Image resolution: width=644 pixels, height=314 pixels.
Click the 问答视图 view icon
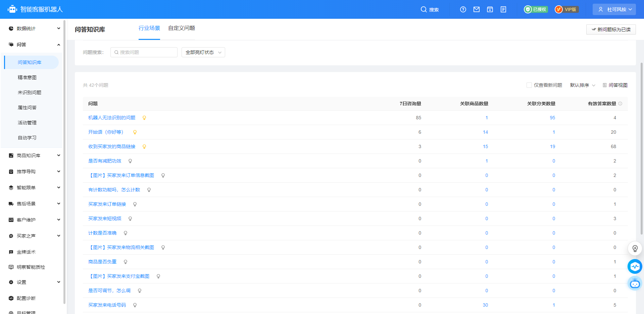click(x=605, y=85)
